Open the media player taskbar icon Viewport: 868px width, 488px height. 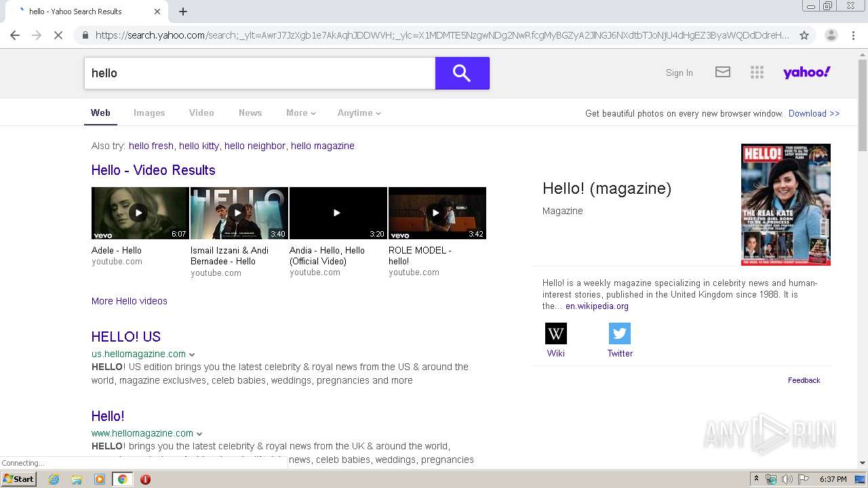click(x=100, y=479)
